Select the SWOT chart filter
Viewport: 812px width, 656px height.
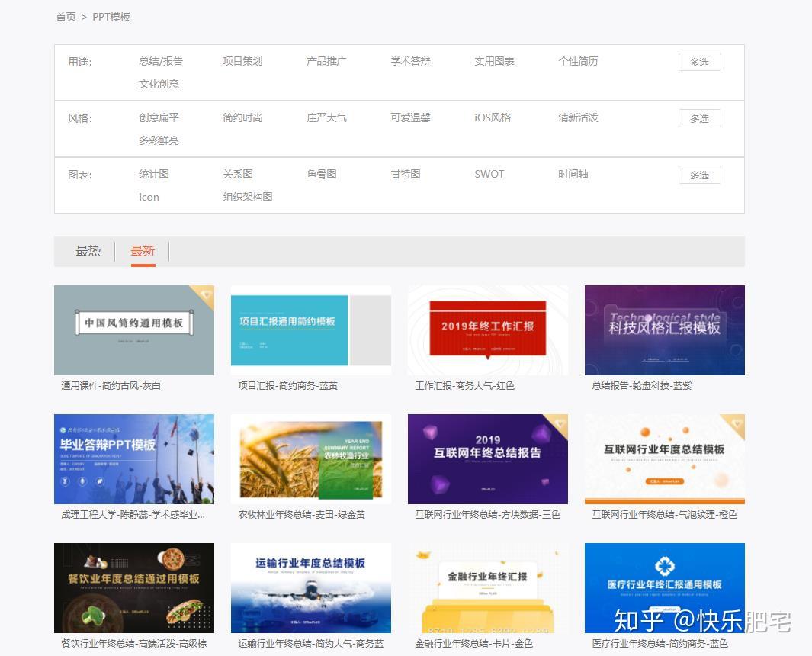489,174
